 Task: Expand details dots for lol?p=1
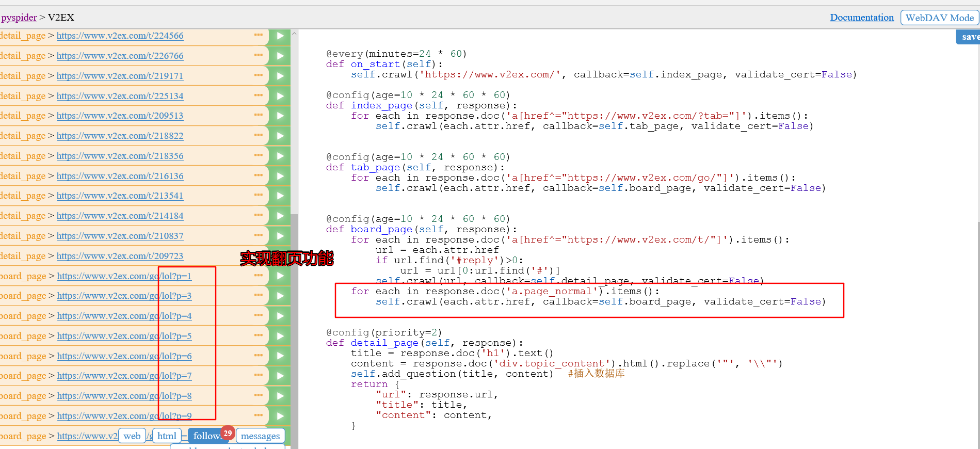coord(259,275)
